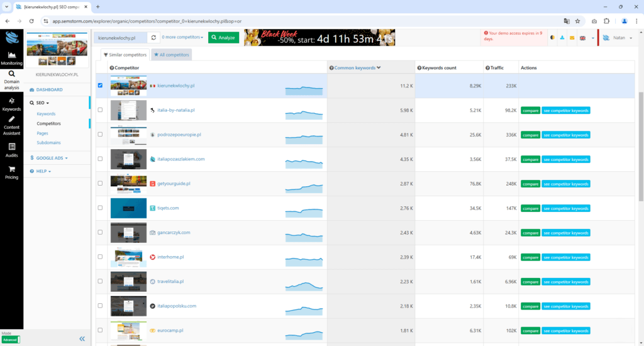Collapse sidebar with double chevron icon
This screenshot has width=644, height=346.
[82, 338]
